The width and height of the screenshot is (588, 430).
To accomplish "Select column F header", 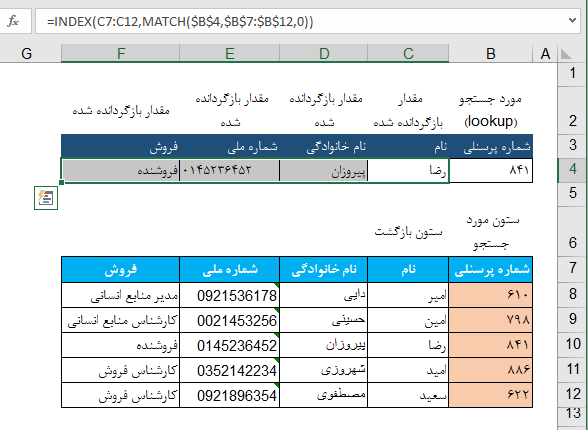I will pos(120,54).
